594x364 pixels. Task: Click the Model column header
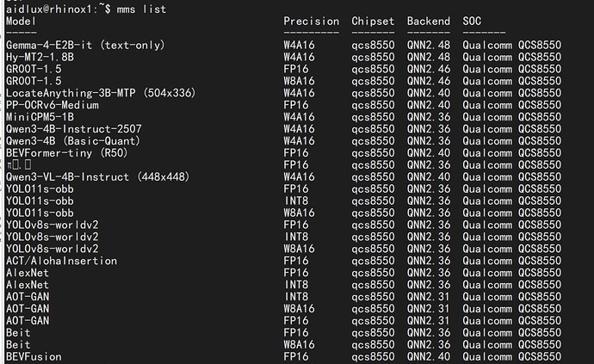(21, 22)
